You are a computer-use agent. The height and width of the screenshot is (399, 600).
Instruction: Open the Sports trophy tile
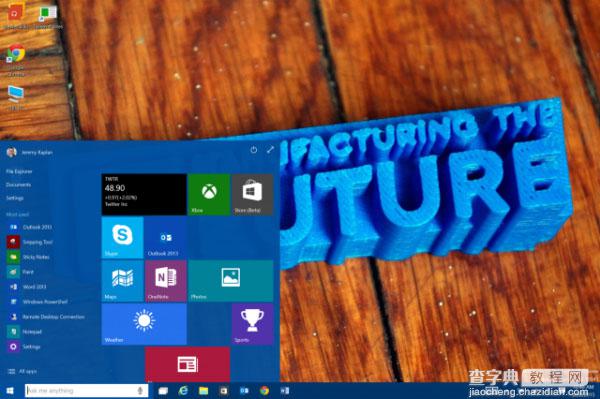(252, 324)
